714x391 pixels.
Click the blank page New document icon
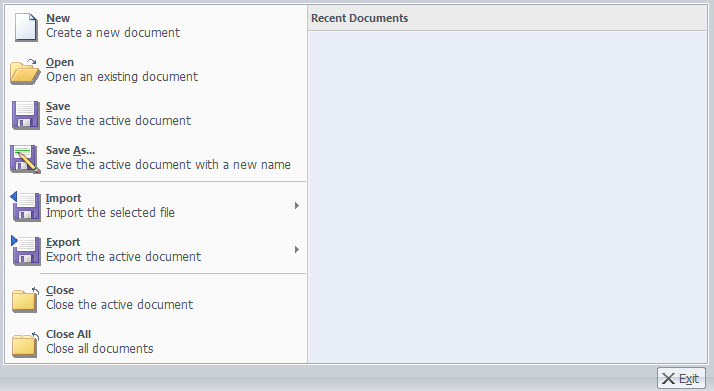tap(26, 27)
